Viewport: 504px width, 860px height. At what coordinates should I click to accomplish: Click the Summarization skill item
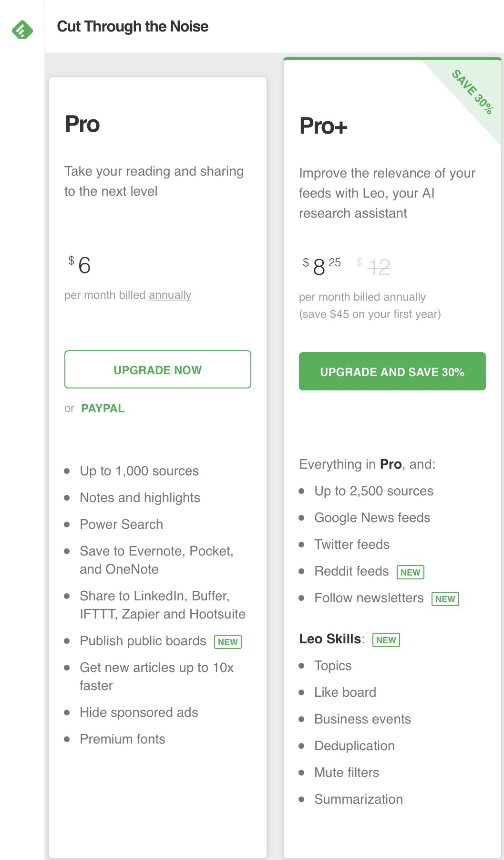click(359, 799)
